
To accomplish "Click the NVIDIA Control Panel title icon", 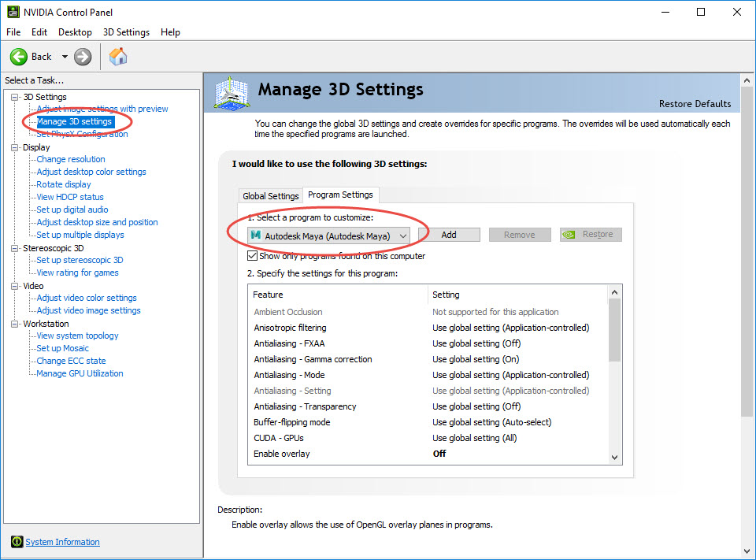I will click(11, 12).
